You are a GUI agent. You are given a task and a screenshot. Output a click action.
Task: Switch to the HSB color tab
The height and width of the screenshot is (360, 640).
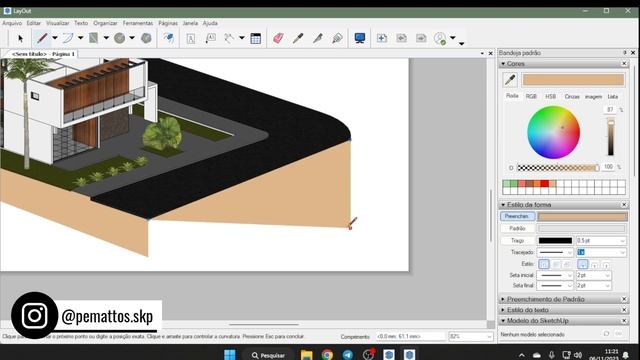click(x=551, y=96)
